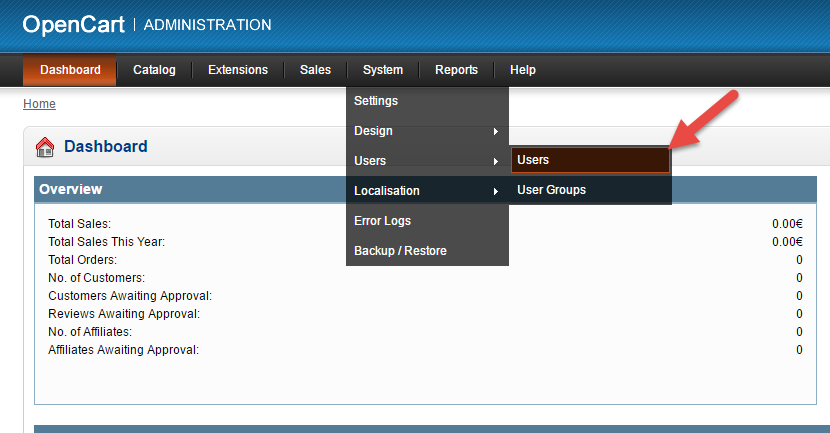Expand the Design submenu arrow
Viewport: 830px width, 433px height.
tap(495, 131)
